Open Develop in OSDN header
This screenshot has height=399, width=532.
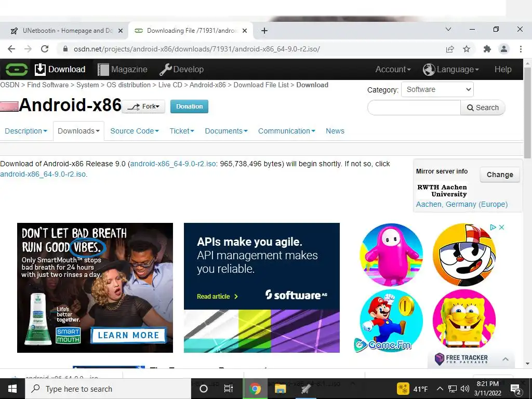(x=181, y=70)
